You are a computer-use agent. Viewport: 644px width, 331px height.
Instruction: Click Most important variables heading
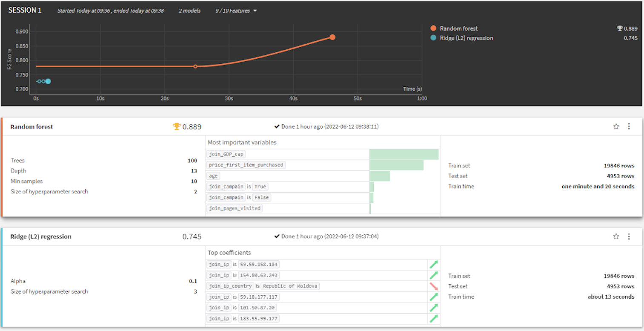coord(242,143)
